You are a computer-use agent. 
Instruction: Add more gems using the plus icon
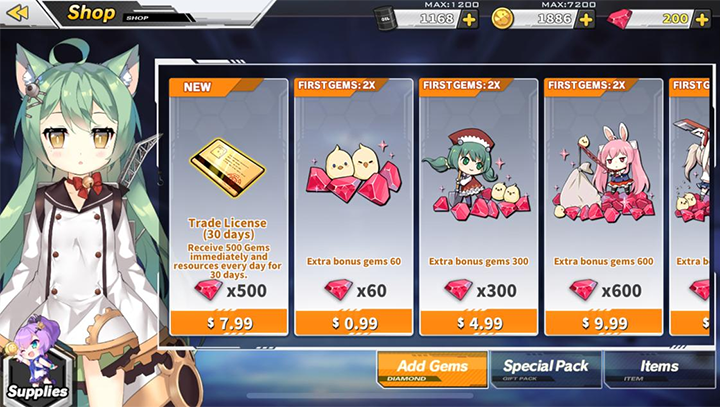[702, 20]
